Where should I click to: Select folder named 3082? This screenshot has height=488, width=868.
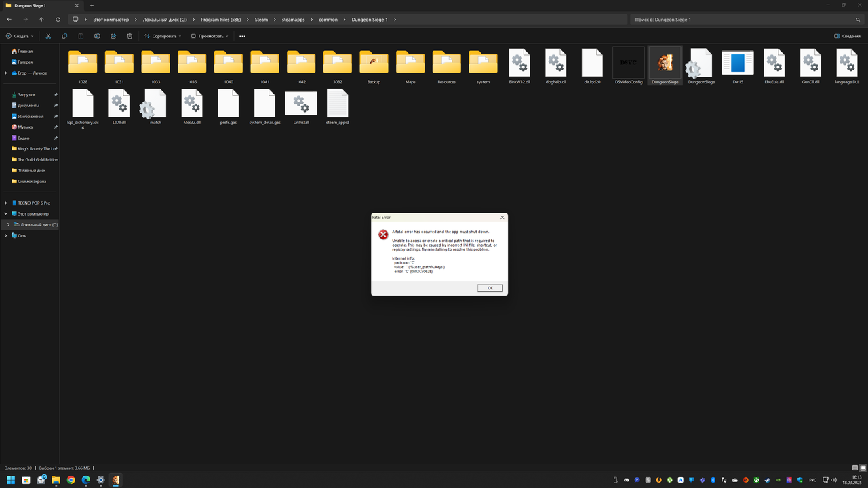coord(338,66)
